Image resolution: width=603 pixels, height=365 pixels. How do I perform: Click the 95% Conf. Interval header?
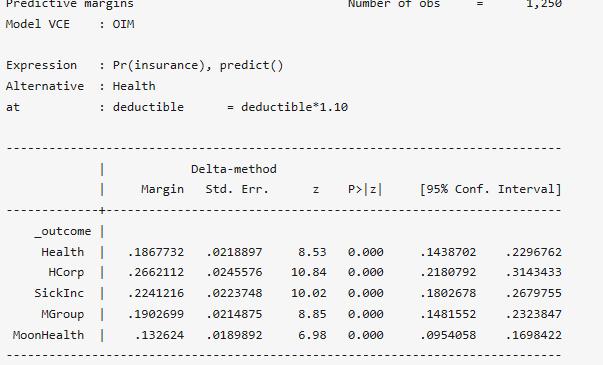tap(490, 190)
